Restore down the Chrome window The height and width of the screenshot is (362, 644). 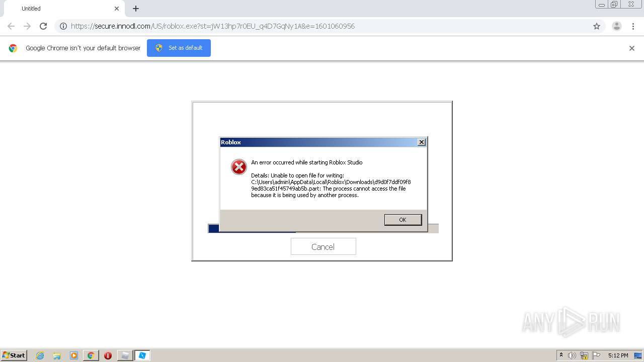tap(614, 4)
